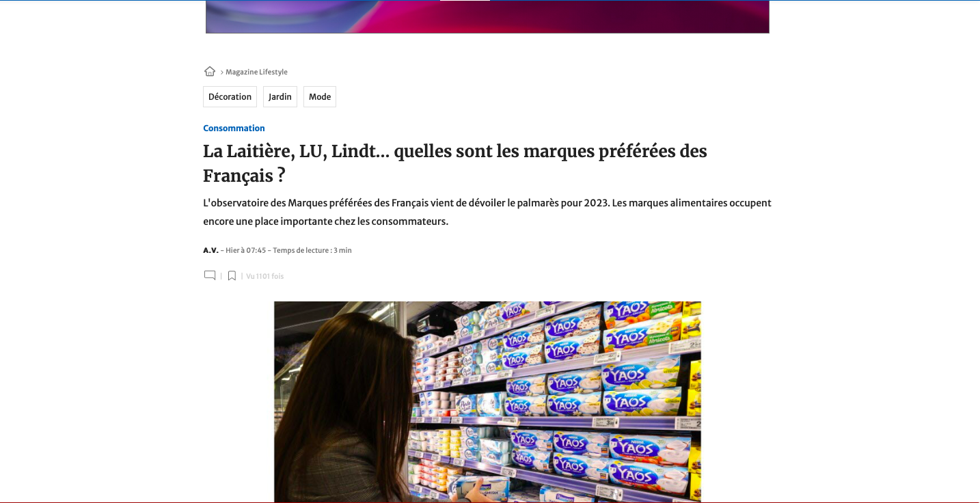980x503 pixels.
Task: Open the comments speech bubble icon
Action: 210,275
